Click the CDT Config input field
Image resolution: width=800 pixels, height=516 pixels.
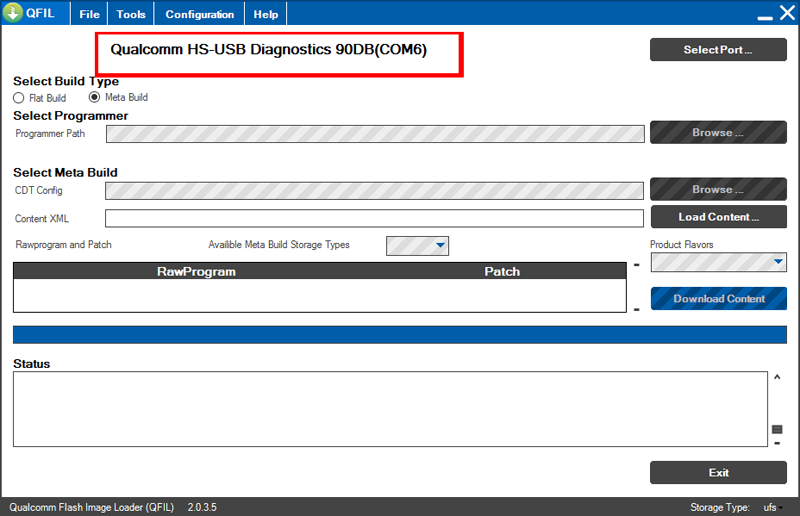pos(374,191)
